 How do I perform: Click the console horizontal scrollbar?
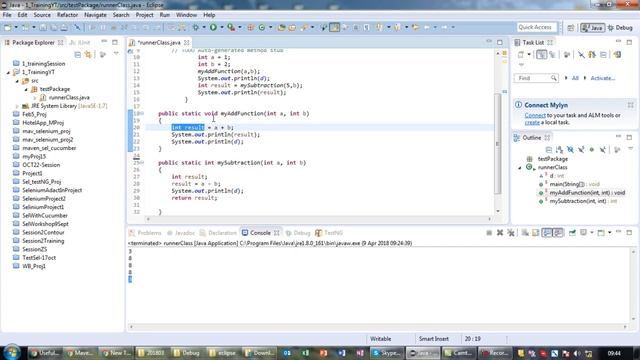pos(378,327)
